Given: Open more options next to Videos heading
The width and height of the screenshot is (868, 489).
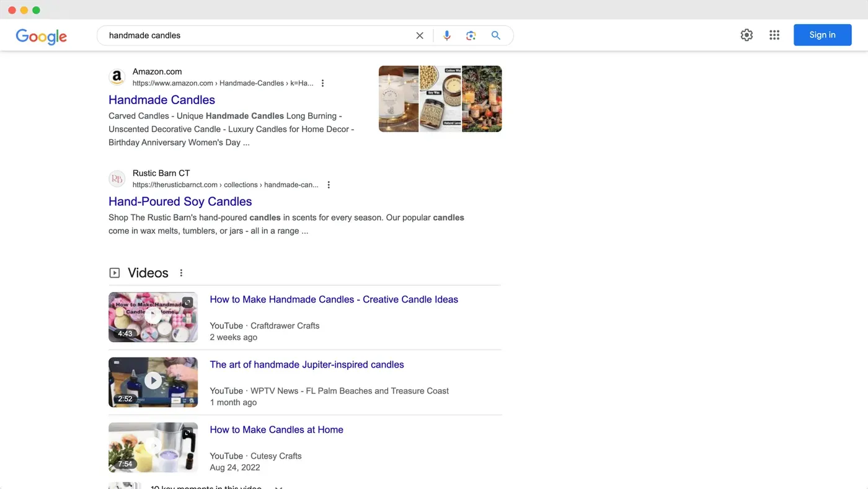Looking at the screenshot, I should pyautogui.click(x=181, y=273).
